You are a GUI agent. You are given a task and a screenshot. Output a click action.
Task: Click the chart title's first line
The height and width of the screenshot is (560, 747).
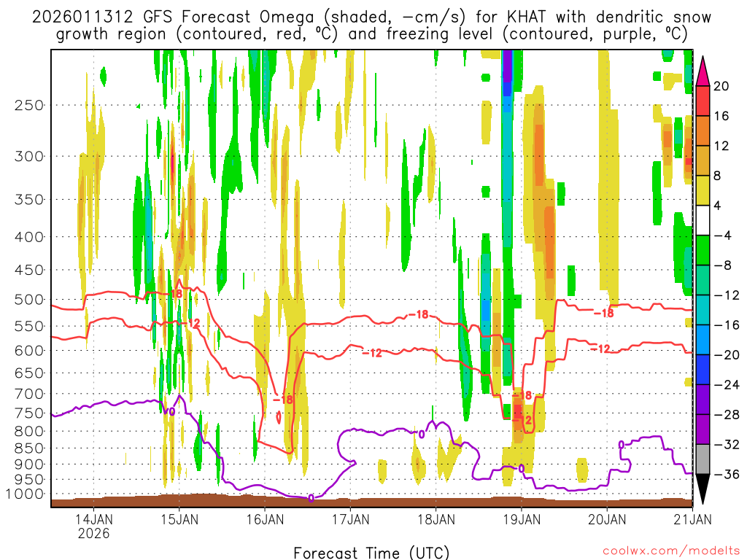pyautogui.click(x=371, y=17)
